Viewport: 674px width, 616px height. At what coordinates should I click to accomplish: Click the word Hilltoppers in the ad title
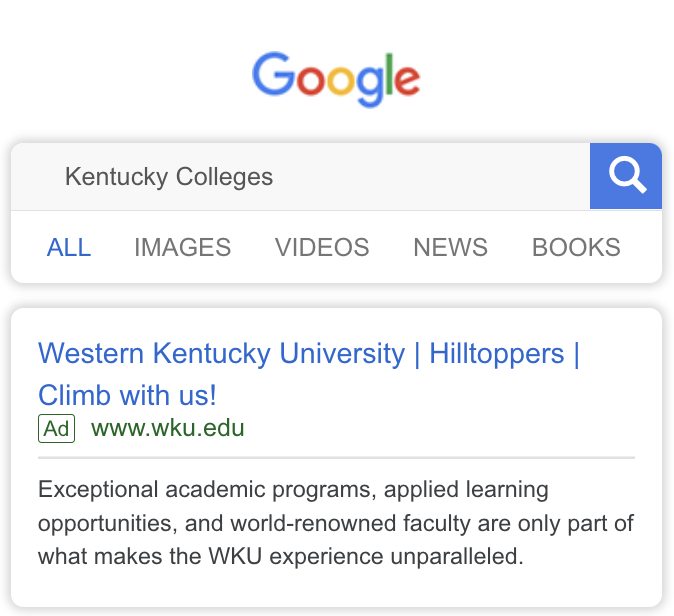[x=497, y=354]
